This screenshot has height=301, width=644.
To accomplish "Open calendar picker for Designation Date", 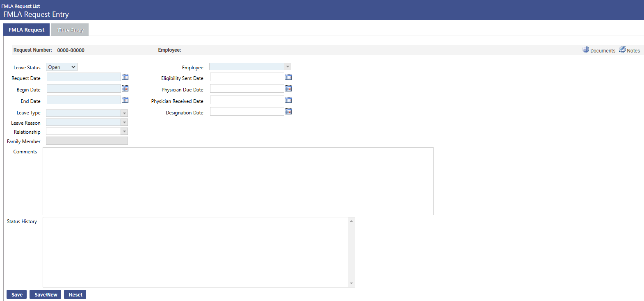I will pos(288,112).
